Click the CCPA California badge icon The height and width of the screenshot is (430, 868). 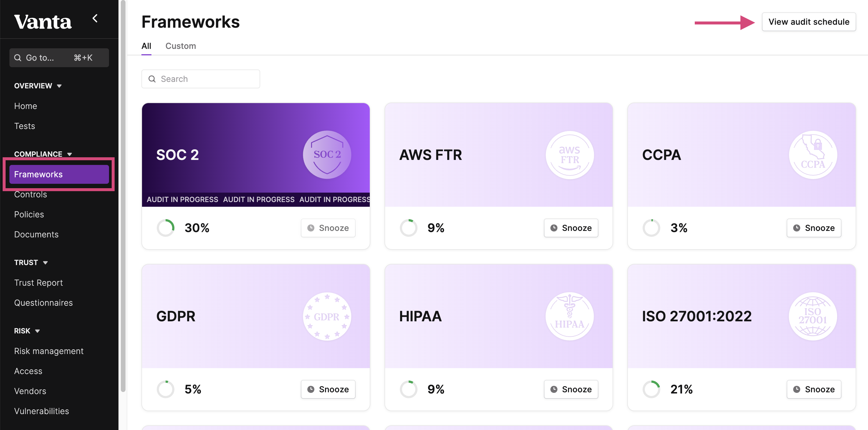[813, 155]
